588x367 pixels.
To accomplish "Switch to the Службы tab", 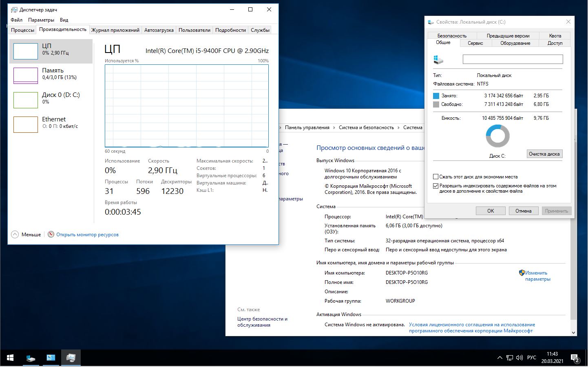I will click(260, 30).
